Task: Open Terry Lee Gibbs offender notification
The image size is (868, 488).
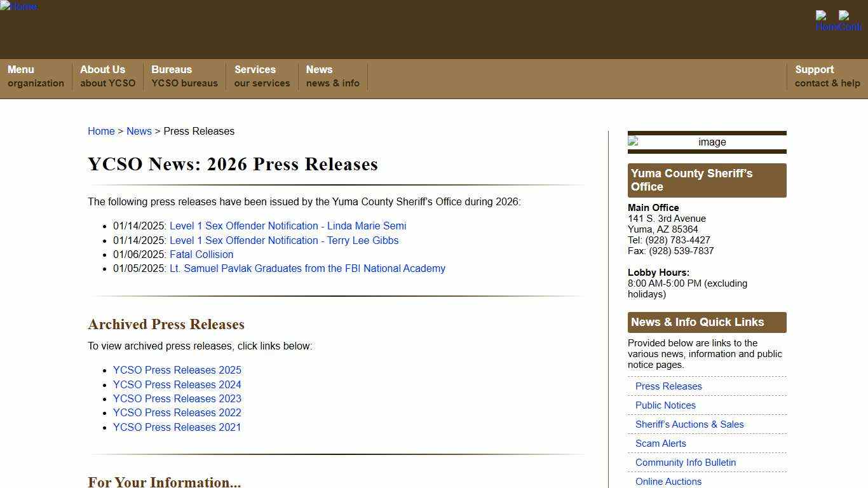Action: (283, 240)
